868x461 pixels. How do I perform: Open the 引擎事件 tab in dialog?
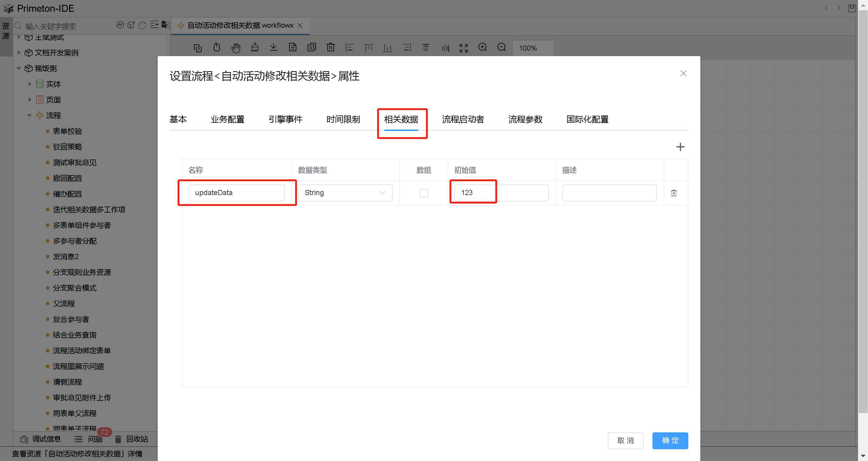(286, 119)
